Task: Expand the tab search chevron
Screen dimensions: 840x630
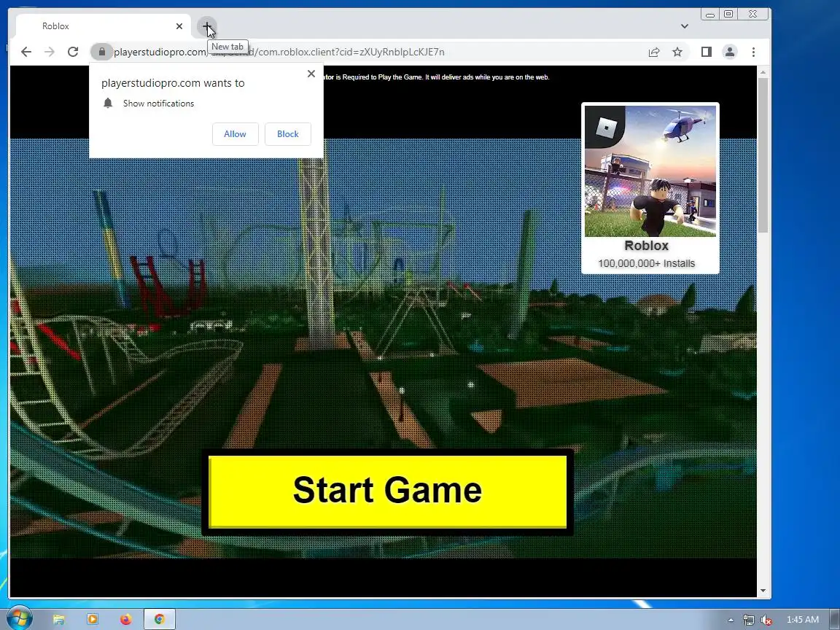Action: 684,26
